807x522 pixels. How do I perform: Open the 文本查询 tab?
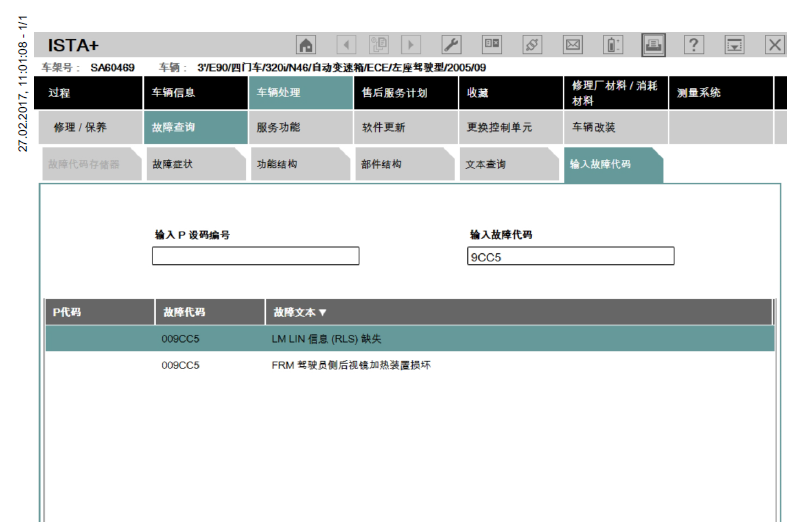(510, 164)
